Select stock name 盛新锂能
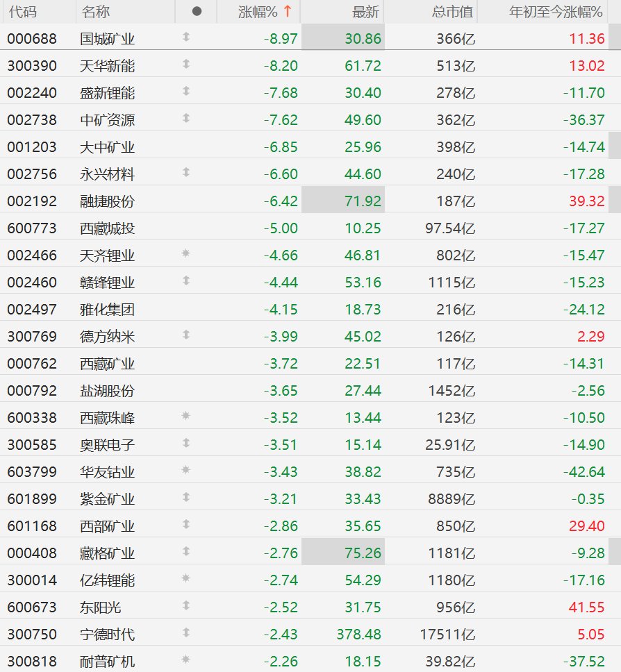Image resolution: width=621 pixels, height=672 pixels. [x=107, y=93]
